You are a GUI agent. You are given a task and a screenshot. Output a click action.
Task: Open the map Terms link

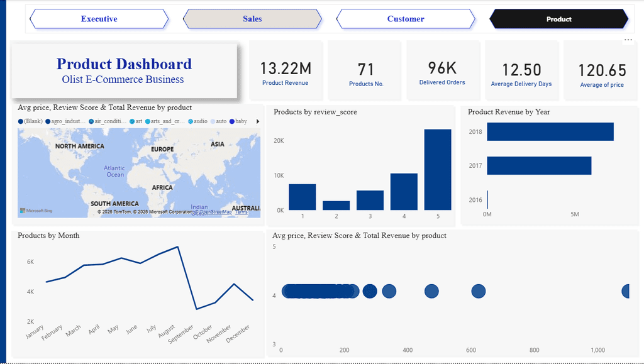pyautogui.click(x=241, y=212)
